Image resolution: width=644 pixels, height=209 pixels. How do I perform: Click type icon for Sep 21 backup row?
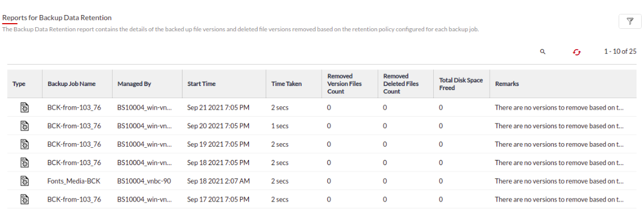(x=25, y=107)
